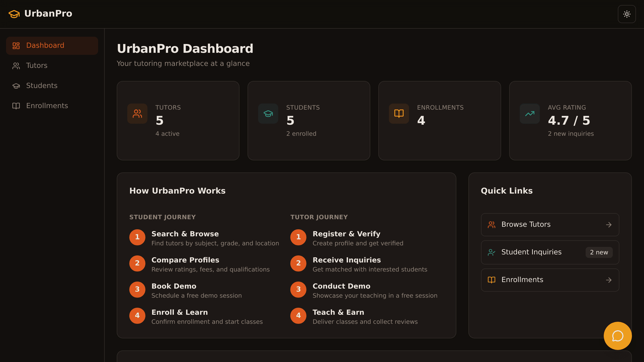Click the '2 enrolled' students subtext
This screenshot has height=362, width=644.
[x=301, y=134]
